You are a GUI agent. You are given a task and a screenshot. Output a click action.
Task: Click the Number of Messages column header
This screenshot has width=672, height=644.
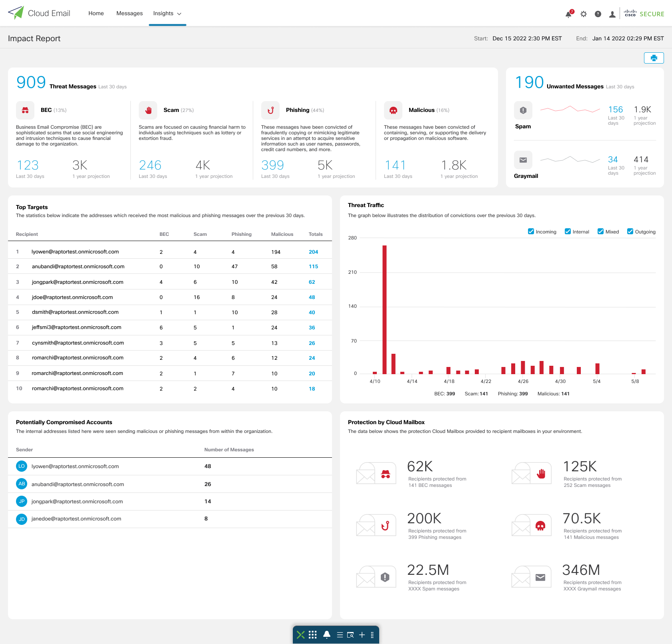click(x=229, y=450)
